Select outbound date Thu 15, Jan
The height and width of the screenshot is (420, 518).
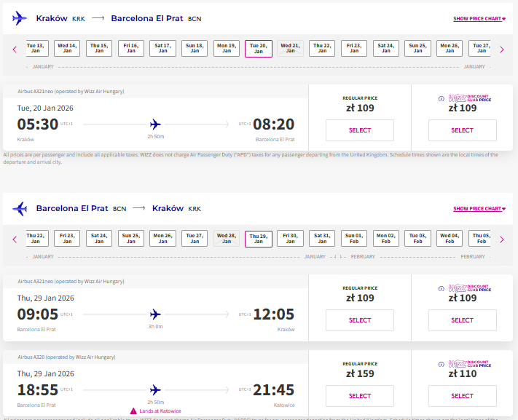99,48
